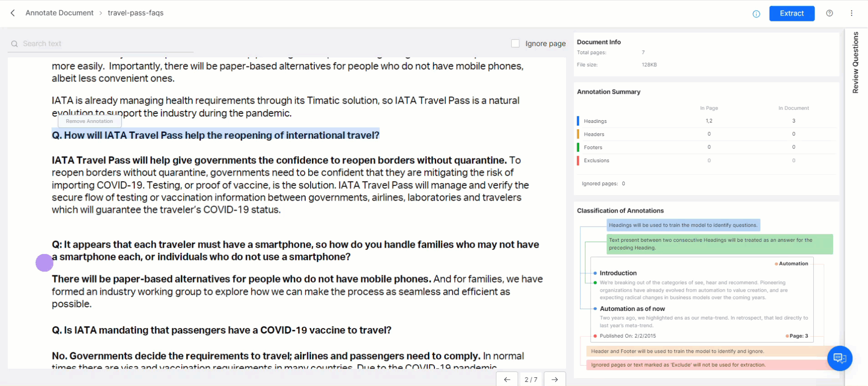Image resolution: width=868 pixels, height=386 pixels.
Task: Go to the next page arrow
Action: click(x=554, y=379)
